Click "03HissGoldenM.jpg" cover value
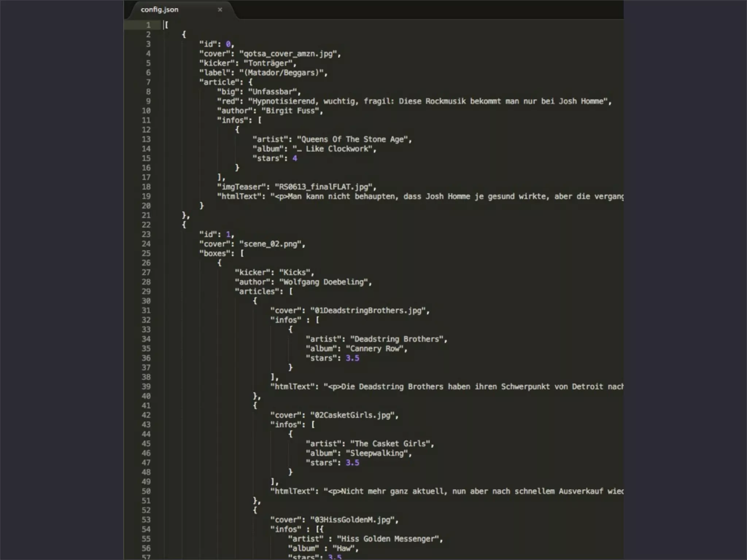This screenshot has height=560, width=747. click(x=352, y=520)
